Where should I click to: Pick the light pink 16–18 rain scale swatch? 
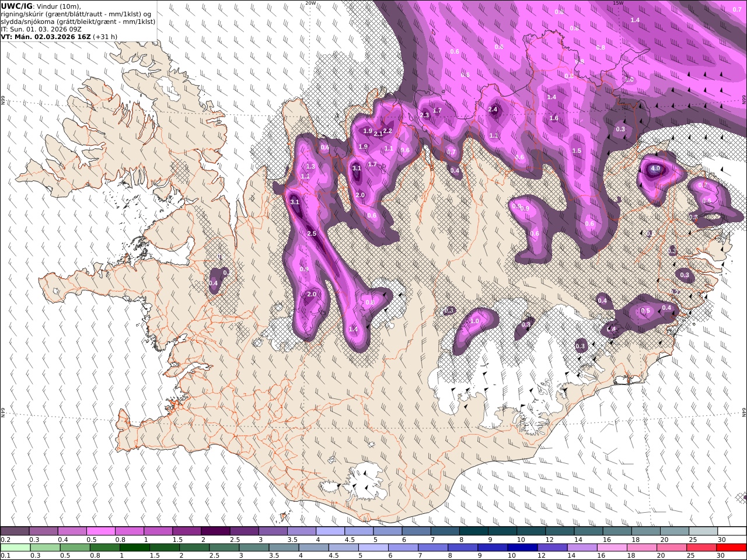(x=612, y=548)
